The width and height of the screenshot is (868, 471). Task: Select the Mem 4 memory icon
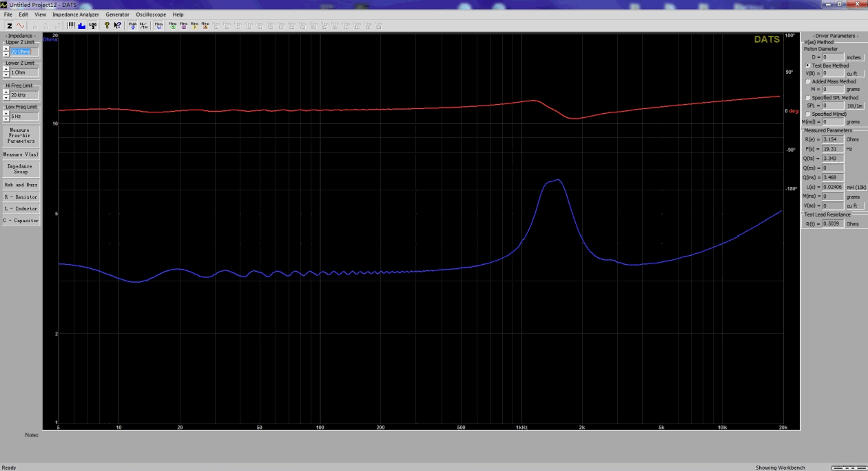205,26
